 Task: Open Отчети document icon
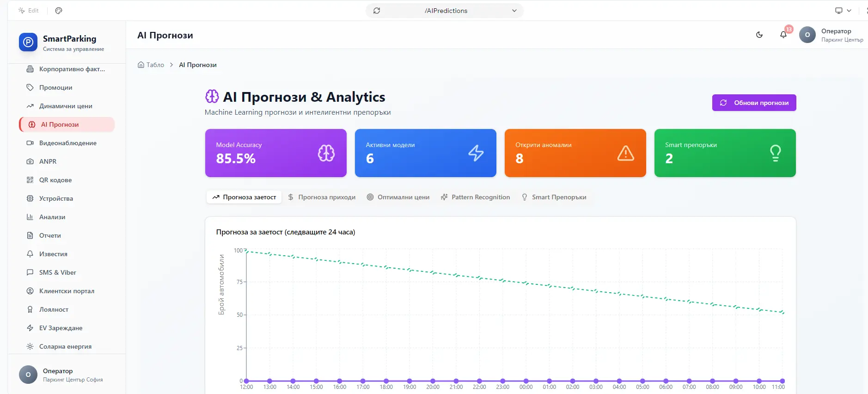(x=30, y=235)
